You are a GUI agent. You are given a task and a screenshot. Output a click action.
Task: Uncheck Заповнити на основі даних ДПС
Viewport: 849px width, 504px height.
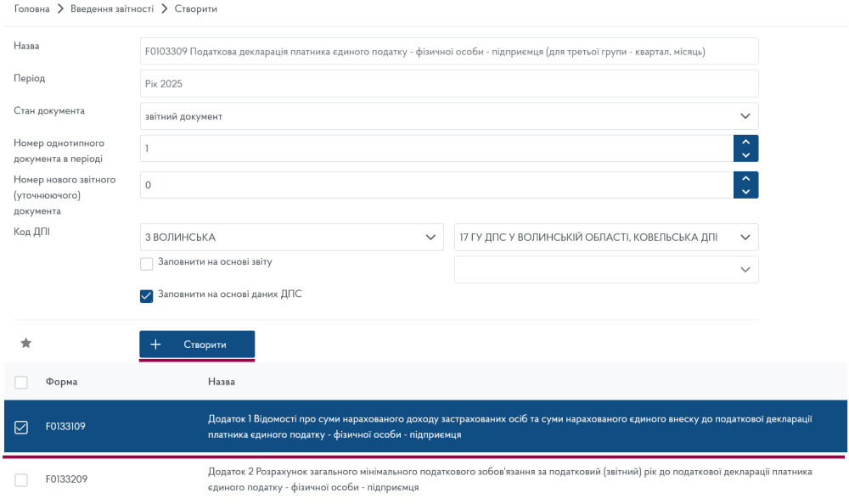146,295
